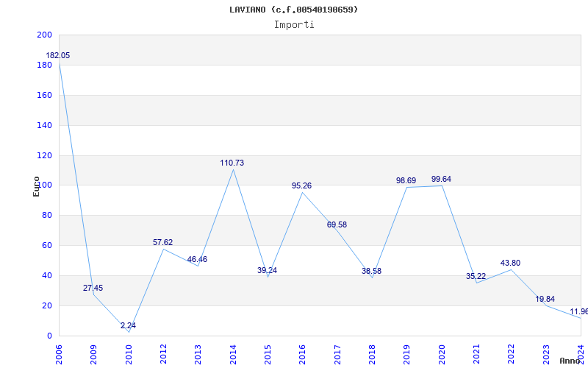The width and height of the screenshot is (588, 368).
Task: Select the 2019 x-axis label
Action: coord(407,355)
